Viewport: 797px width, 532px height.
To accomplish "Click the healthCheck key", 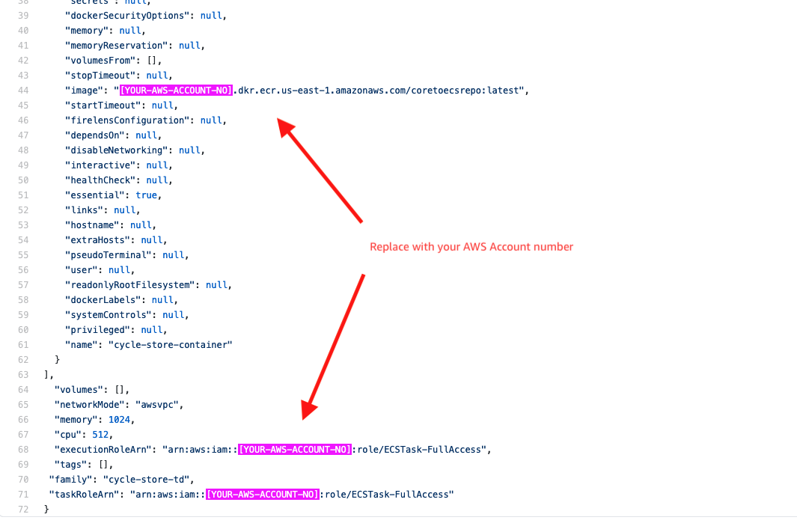I will coord(101,180).
